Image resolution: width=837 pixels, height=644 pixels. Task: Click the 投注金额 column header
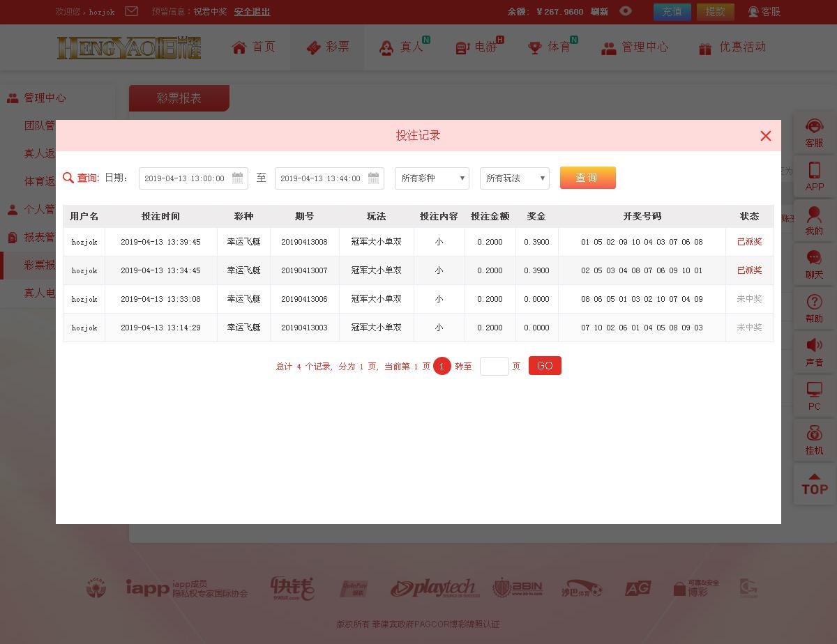[x=490, y=216]
